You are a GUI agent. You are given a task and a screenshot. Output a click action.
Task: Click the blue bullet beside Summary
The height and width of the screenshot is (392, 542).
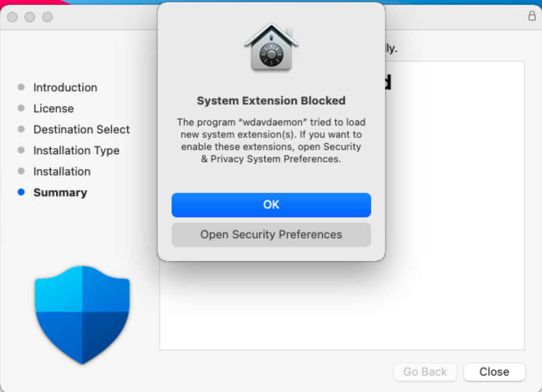pos(21,192)
